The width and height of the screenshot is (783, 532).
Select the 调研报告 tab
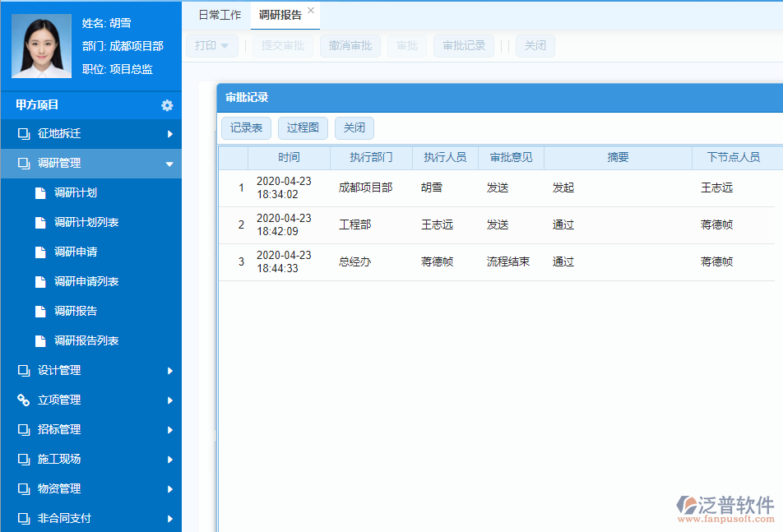pyautogui.click(x=280, y=14)
